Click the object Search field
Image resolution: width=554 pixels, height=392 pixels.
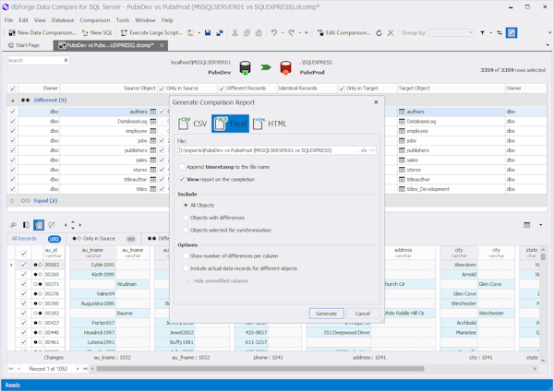34,60
